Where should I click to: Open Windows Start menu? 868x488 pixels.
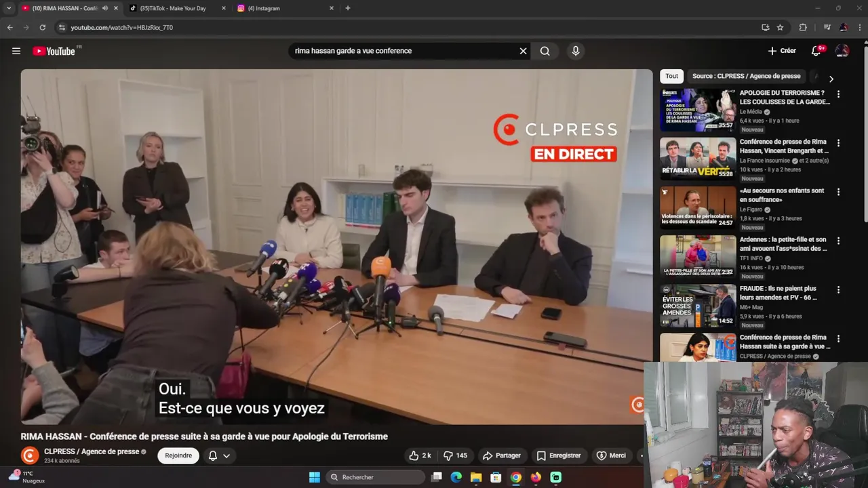coord(315,477)
